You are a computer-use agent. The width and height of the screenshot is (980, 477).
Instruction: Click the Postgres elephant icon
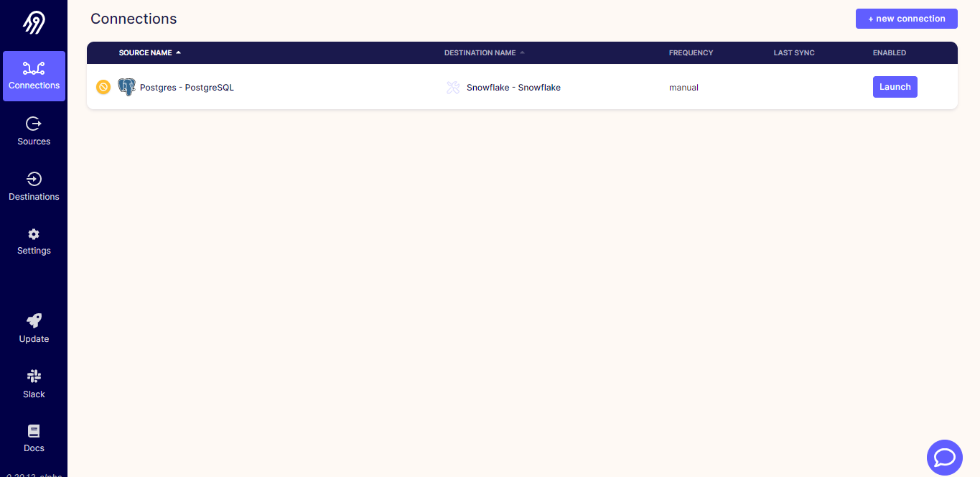coord(126,87)
